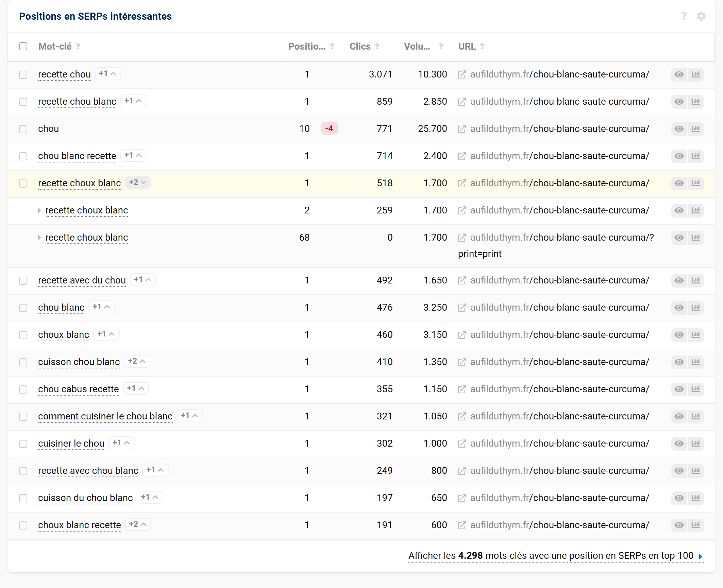Click the 'comment cuisiner le chou blanc' keyword
The image size is (723, 588).
coord(105,416)
